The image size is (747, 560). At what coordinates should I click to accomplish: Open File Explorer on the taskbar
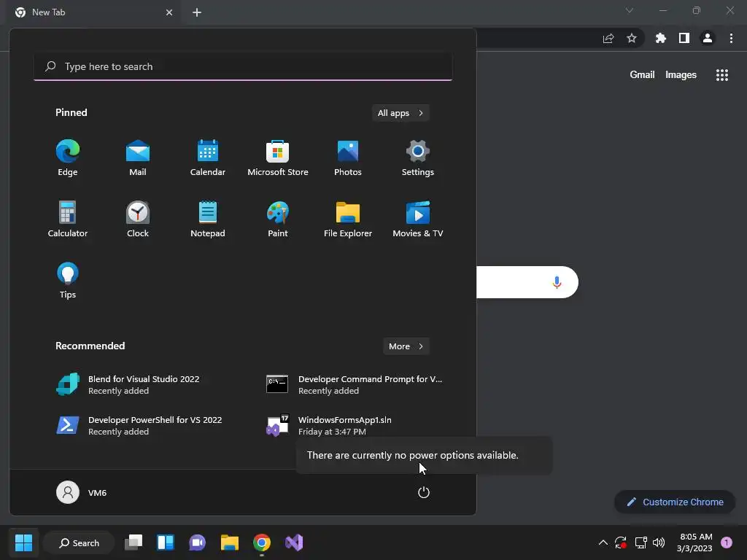pos(230,542)
